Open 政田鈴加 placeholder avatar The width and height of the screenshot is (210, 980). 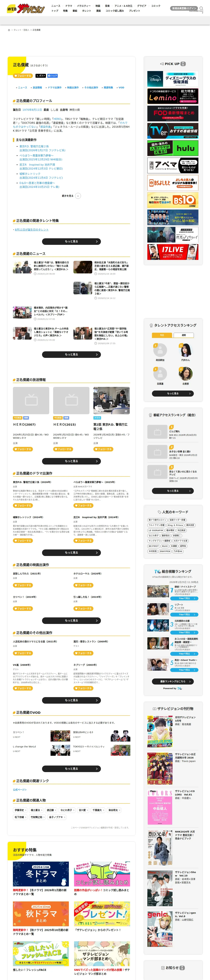click(x=160, y=350)
